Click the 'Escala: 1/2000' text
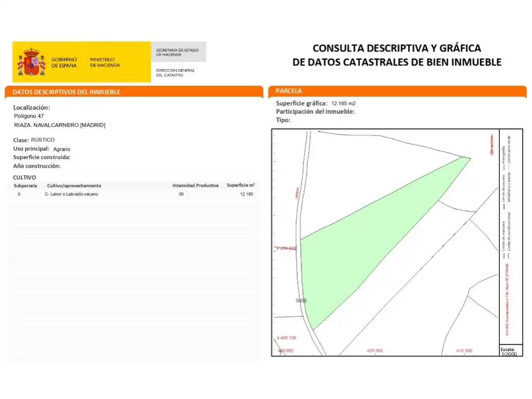 point(509,352)
